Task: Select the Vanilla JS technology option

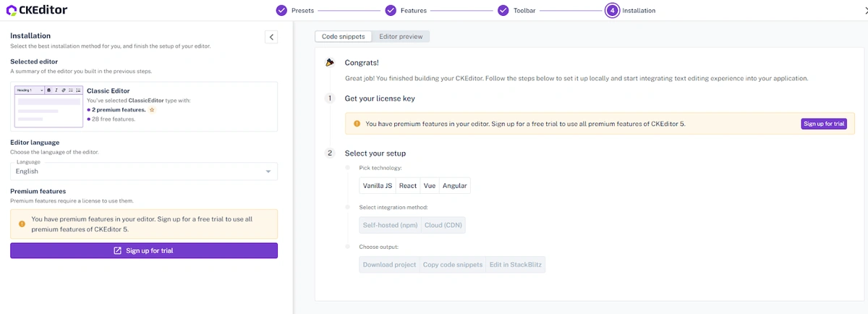Action: pos(378,186)
